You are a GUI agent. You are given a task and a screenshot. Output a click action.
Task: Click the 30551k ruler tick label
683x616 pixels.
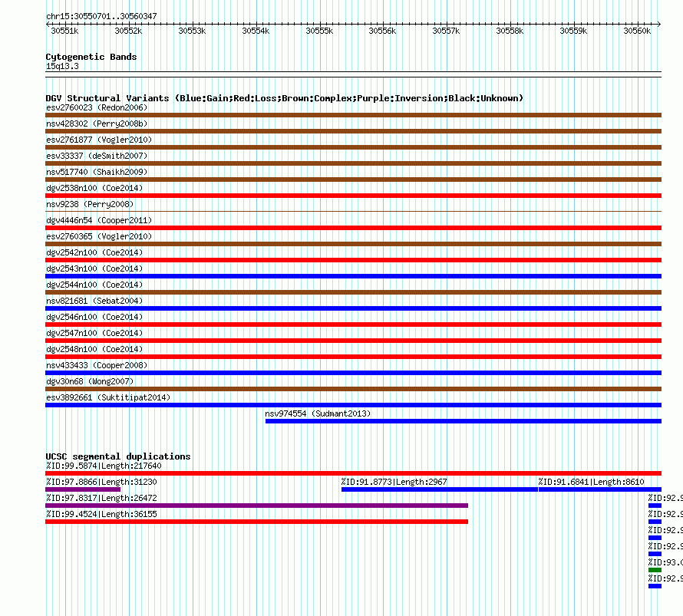coord(64,31)
